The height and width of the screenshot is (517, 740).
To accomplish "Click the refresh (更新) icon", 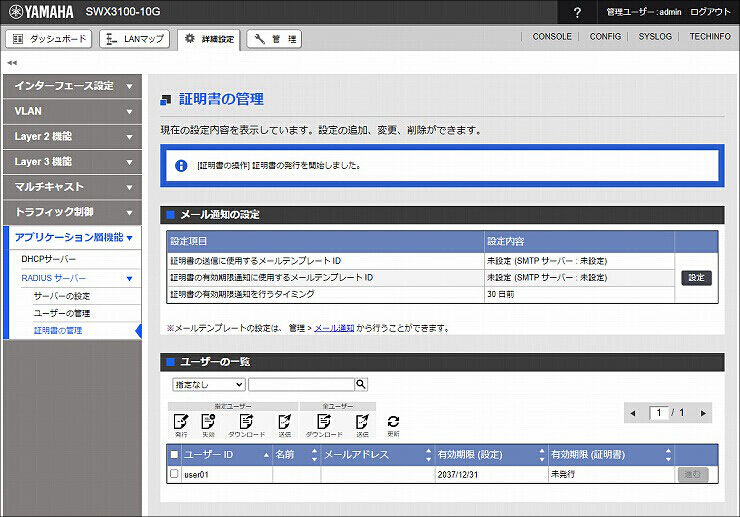I will click(x=393, y=425).
